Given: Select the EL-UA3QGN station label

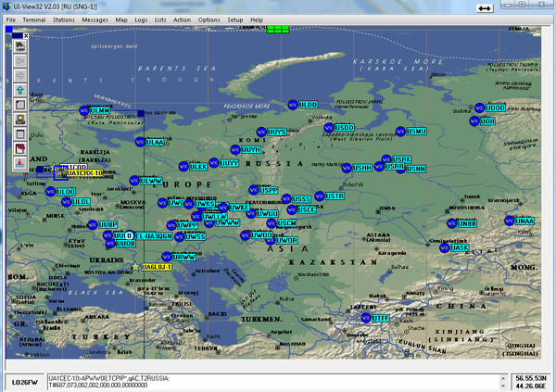Looking at the screenshot, I should (154, 236).
